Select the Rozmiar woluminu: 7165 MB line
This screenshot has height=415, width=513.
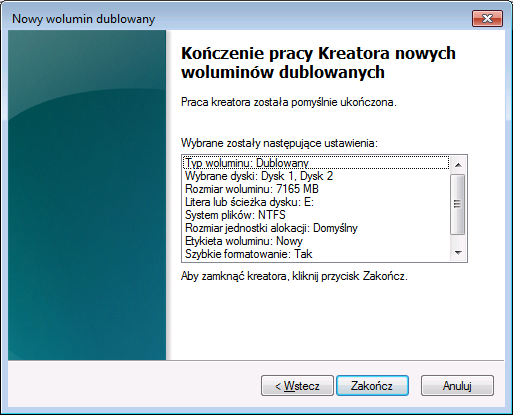point(316,189)
